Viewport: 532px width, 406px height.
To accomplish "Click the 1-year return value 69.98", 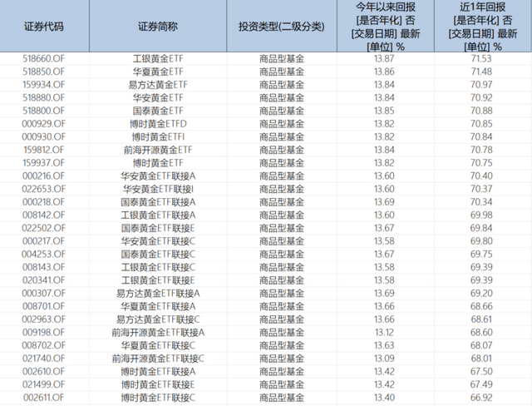I will click(481, 215).
